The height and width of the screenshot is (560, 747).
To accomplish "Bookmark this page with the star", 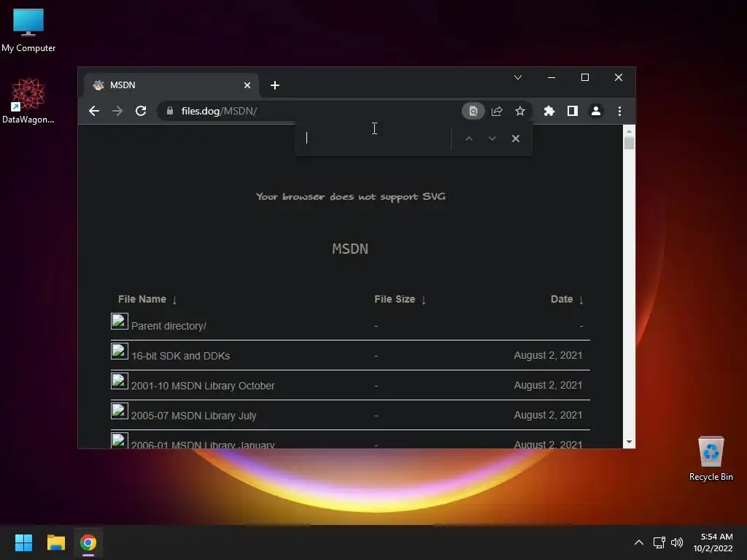I will pyautogui.click(x=519, y=111).
